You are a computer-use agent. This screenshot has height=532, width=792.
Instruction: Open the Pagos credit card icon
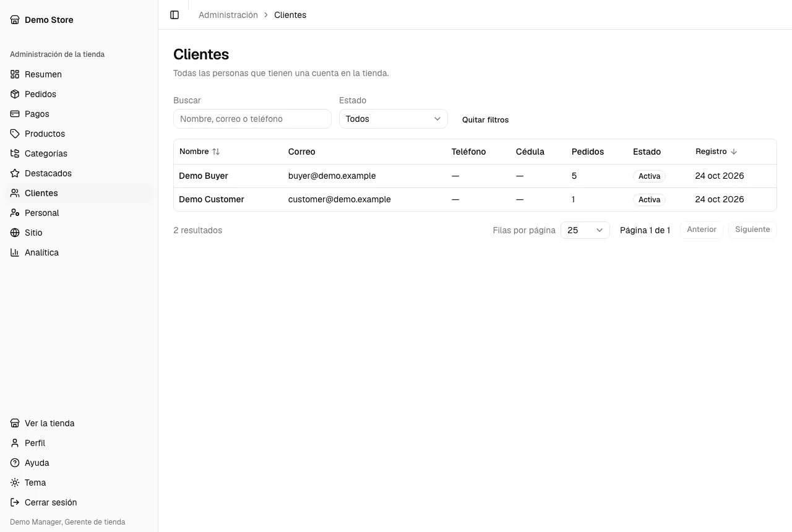15,114
